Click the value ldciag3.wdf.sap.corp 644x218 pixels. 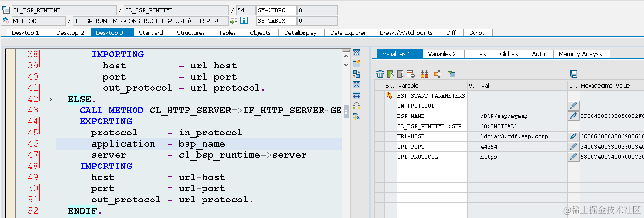[x=514, y=136]
